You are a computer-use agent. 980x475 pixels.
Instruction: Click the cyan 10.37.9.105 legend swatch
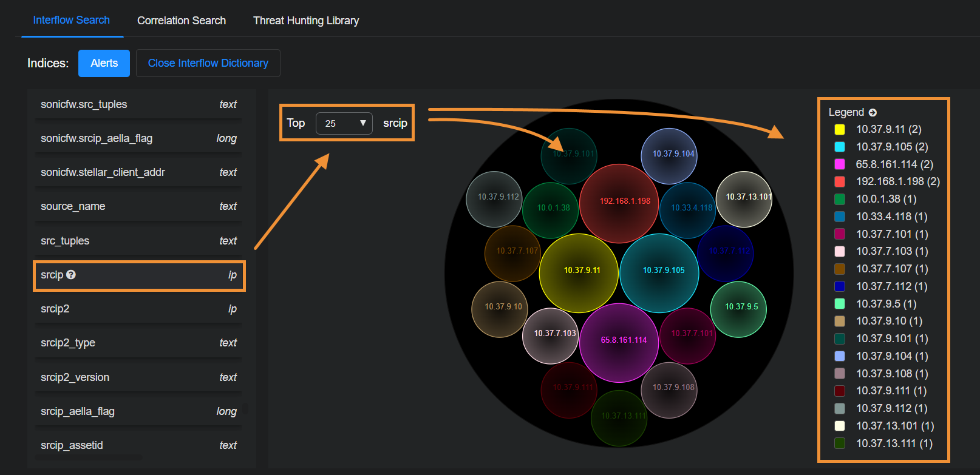840,147
